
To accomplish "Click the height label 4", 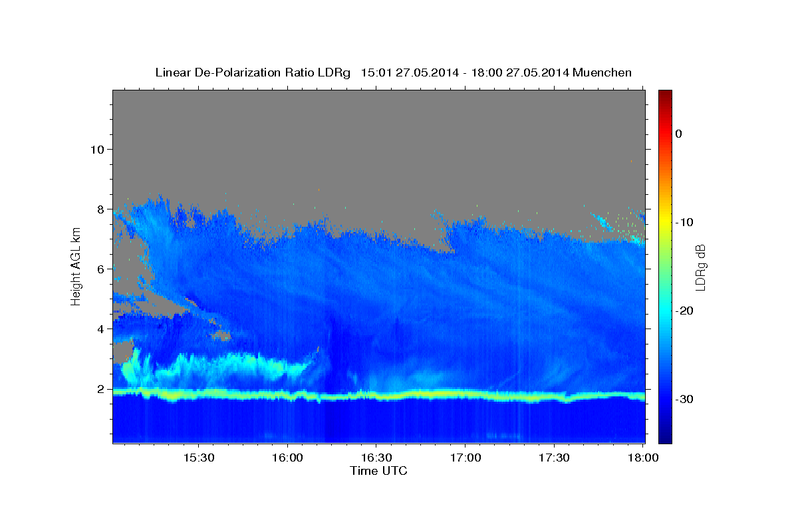I will click(x=100, y=329).
